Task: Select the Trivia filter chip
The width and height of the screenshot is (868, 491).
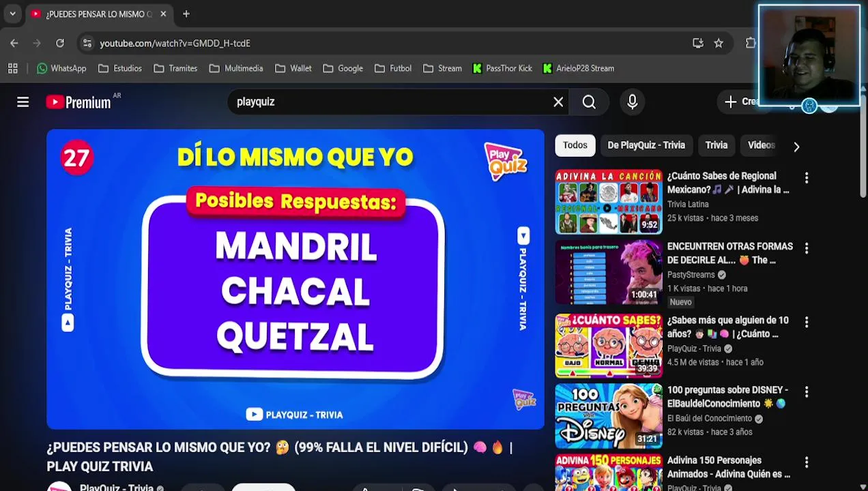Action: tap(717, 145)
